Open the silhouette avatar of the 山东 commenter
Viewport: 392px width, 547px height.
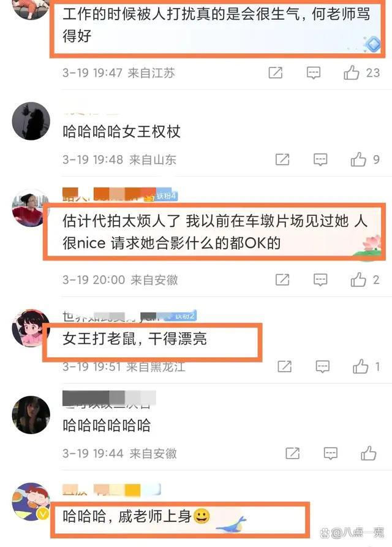tap(31, 121)
